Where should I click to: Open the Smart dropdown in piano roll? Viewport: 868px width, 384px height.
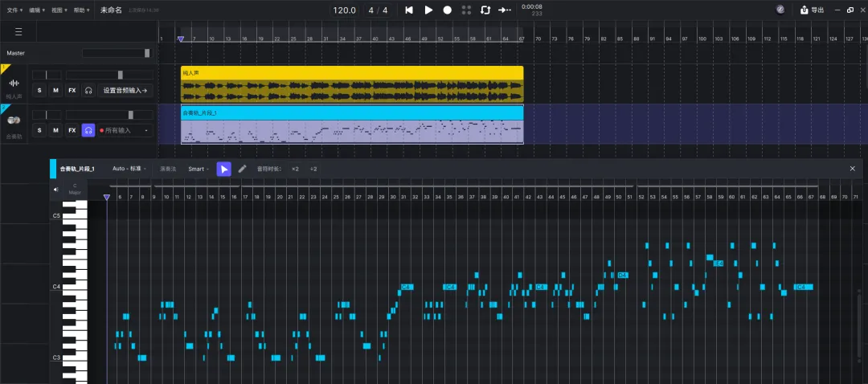(199, 169)
